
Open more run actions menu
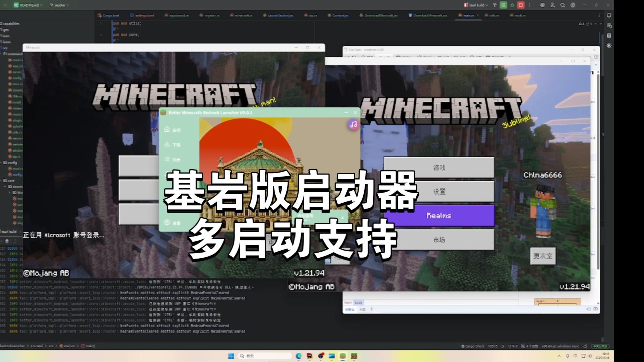pos(529,5)
